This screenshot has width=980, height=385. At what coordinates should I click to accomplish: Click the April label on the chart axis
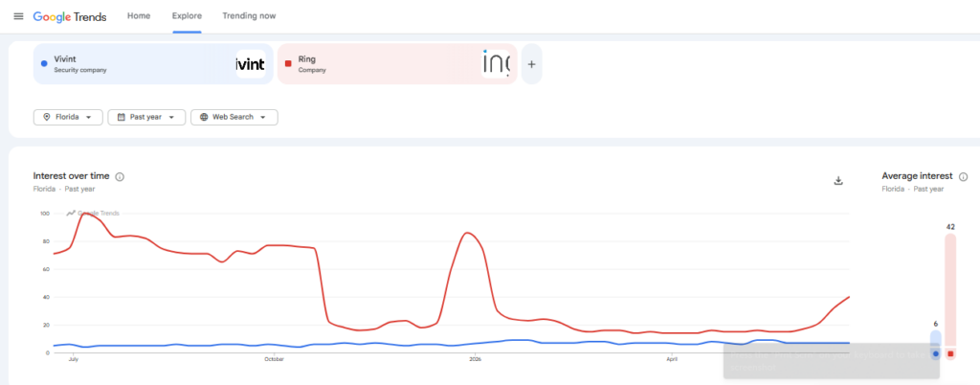click(x=672, y=359)
